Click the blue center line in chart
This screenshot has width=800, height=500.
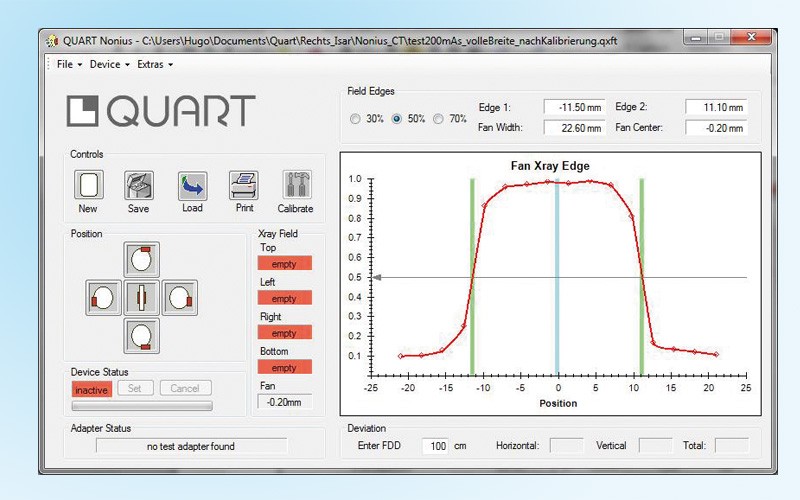[557, 277]
